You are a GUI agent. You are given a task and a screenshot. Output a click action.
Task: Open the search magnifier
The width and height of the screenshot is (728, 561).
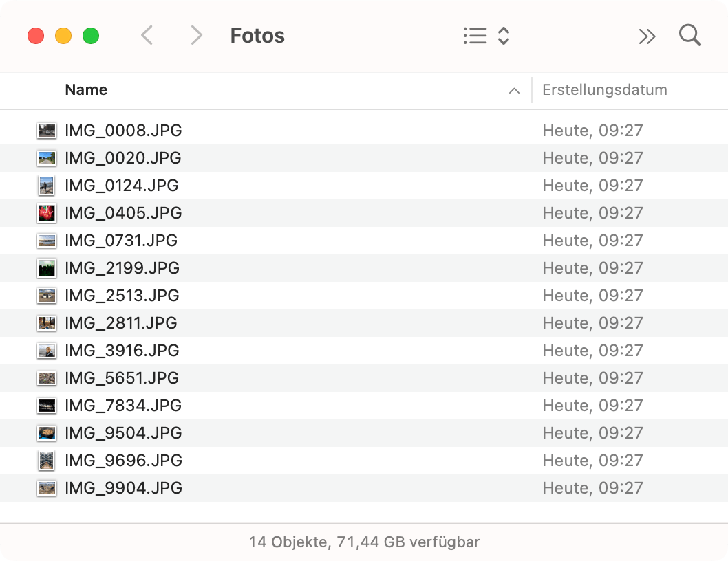click(689, 36)
